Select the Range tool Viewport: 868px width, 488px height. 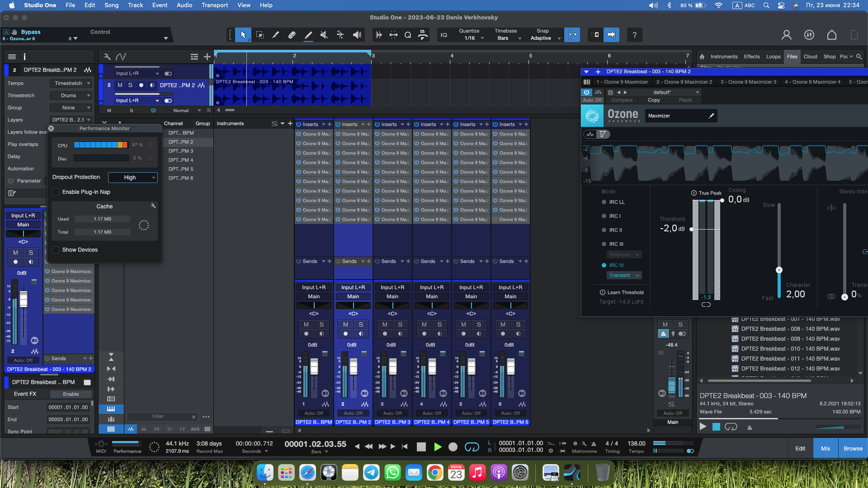tap(260, 35)
